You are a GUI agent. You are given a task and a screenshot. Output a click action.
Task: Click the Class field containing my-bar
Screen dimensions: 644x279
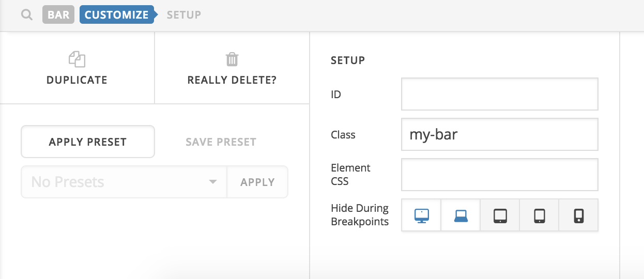tap(499, 134)
